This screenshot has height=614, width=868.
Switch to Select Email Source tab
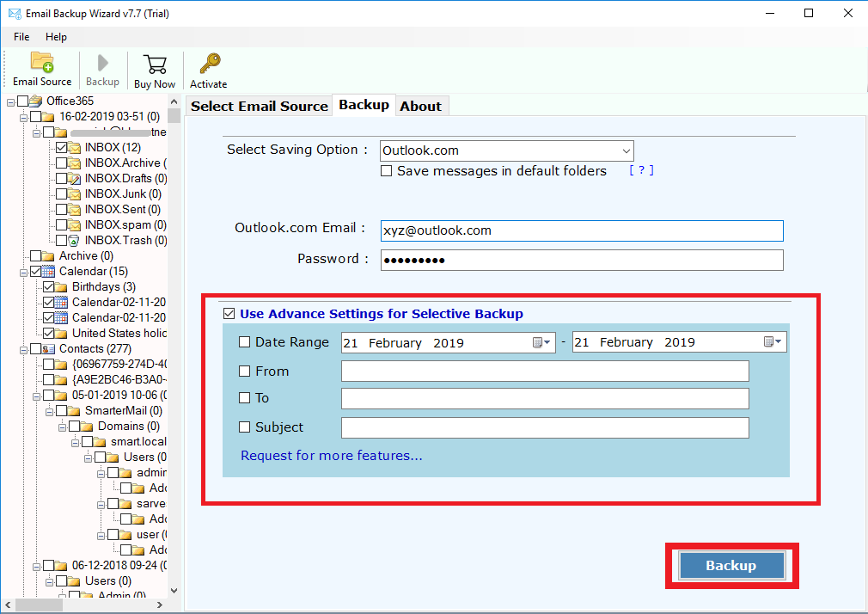pyautogui.click(x=259, y=106)
